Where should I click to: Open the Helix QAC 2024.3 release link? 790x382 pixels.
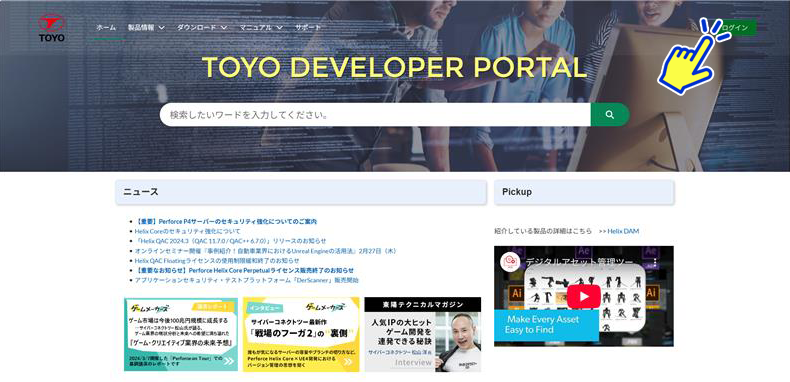click(x=230, y=241)
